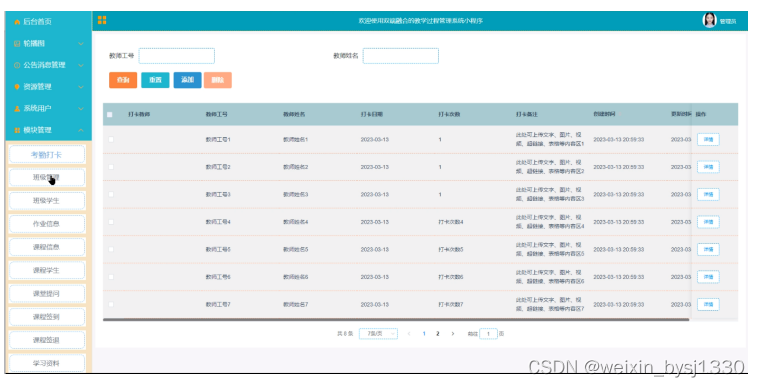The height and width of the screenshot is (387, 760).
Task: Select page 1 in pagination
Action: tap(424, 334)
